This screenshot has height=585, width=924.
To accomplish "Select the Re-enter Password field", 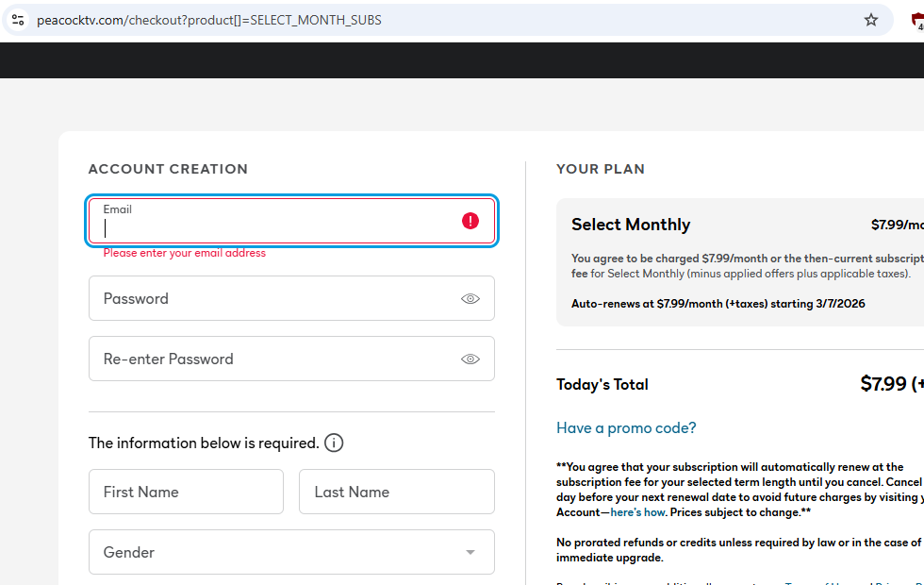I will [291, 359].
